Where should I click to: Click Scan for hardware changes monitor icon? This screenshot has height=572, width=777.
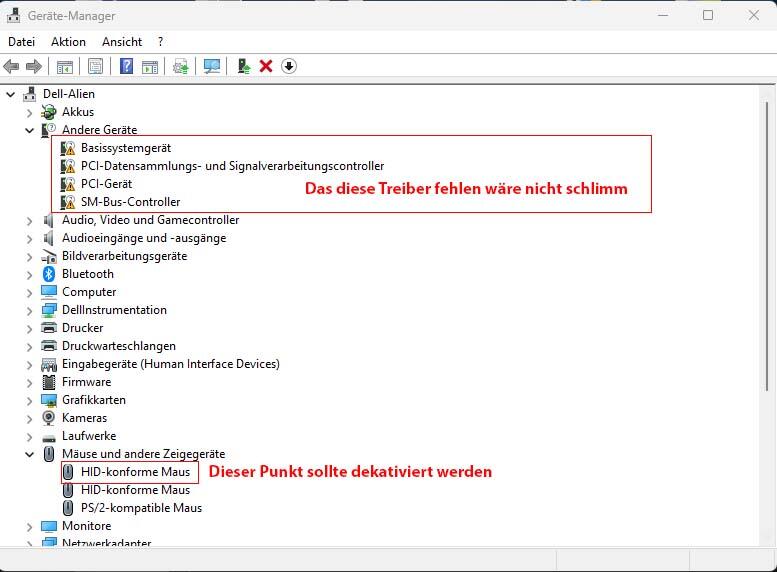point(211,66)
